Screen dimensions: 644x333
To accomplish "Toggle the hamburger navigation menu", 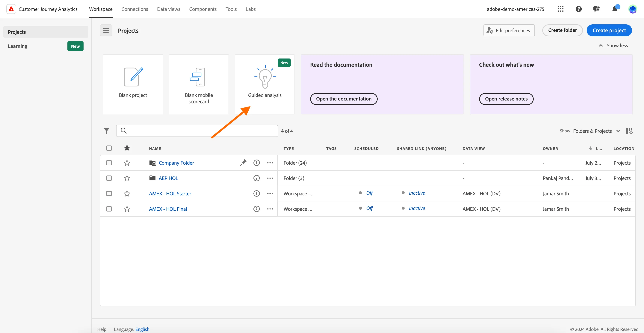I will click(x=106, y=31).
